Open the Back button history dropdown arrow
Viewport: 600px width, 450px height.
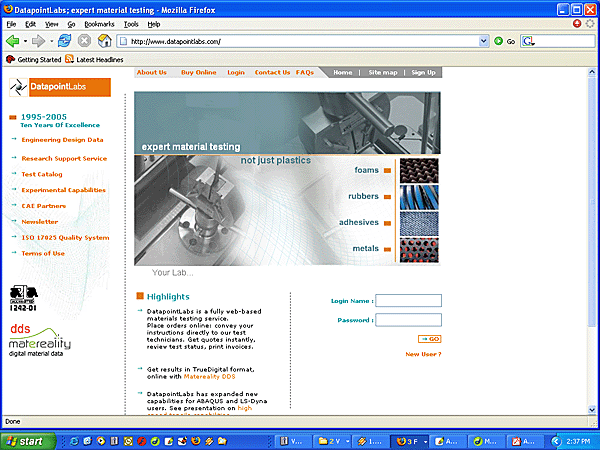(25, 41)
